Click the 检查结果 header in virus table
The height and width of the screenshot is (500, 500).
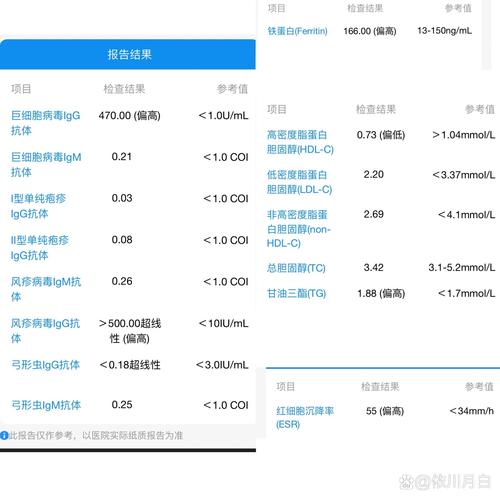[124, 89]
